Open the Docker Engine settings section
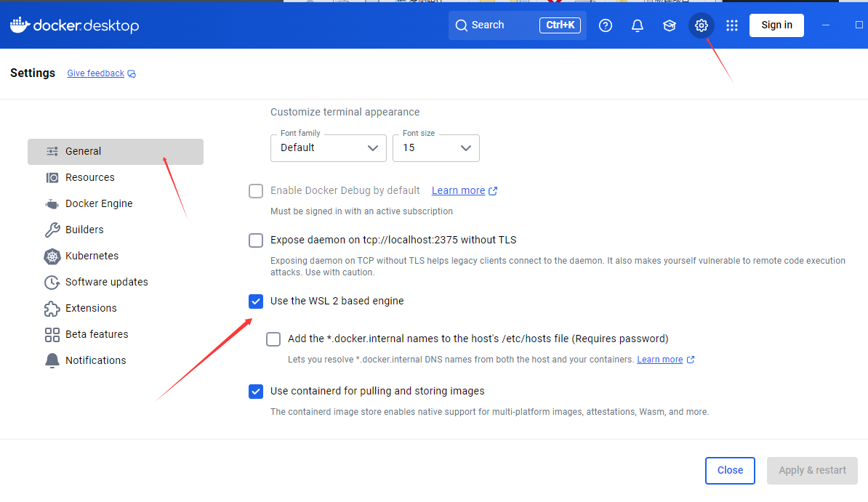This screenshot has height=502, width=868. pos(116,203)
